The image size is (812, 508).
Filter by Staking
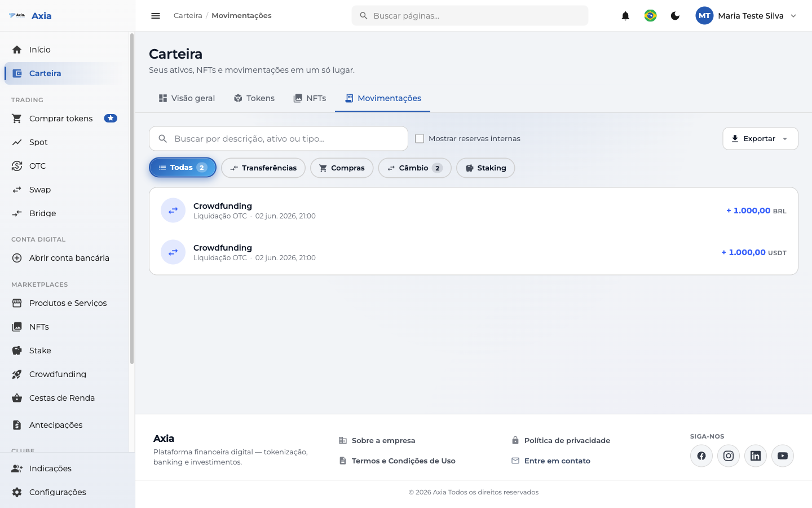pos(486,168)
